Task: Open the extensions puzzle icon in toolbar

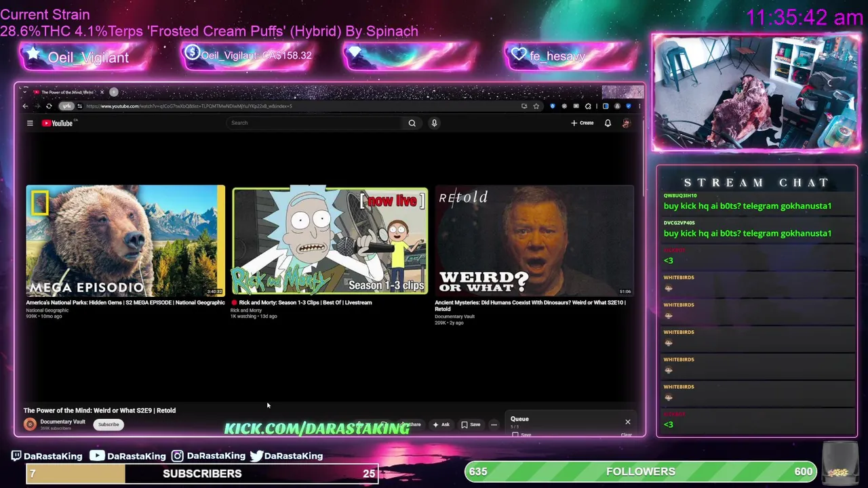Action: coord(588,106)
